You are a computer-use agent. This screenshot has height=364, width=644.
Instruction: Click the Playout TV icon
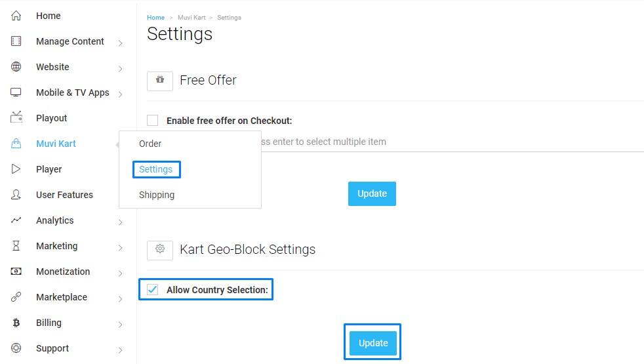coord(16,117)
